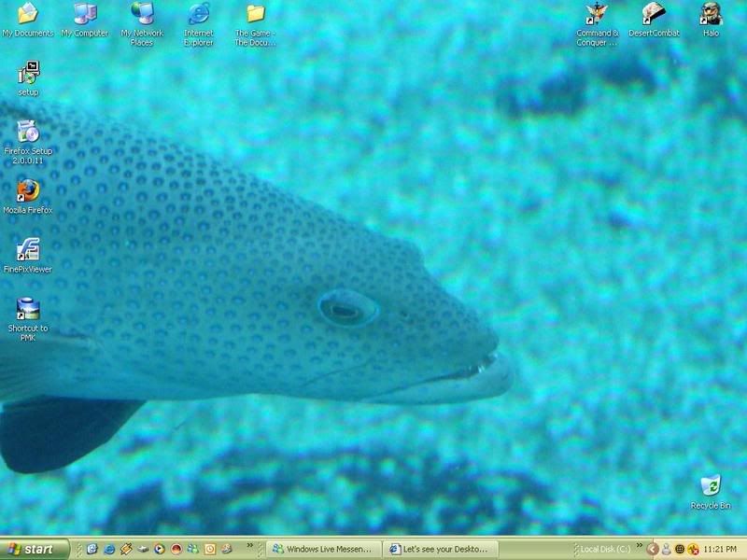Switch to "Let's see your Desktop" browser window
The height and width of the screenshot is (560, 747).
(441, 549)
